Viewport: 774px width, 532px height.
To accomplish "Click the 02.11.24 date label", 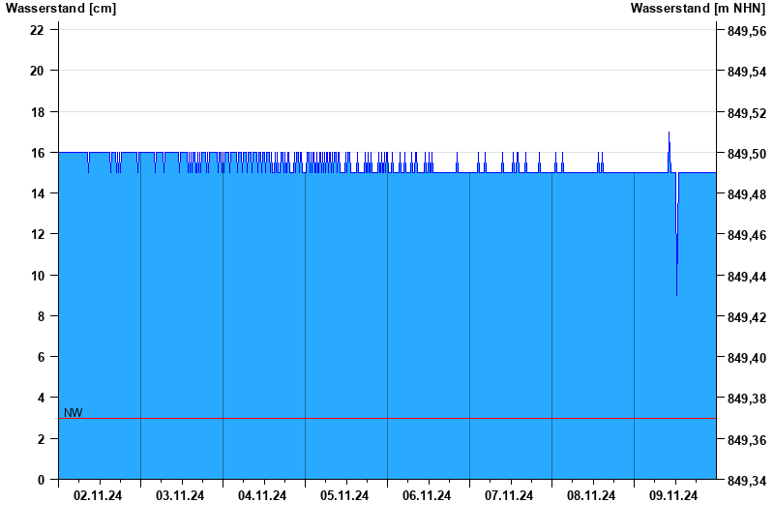I will click(98, 495).
